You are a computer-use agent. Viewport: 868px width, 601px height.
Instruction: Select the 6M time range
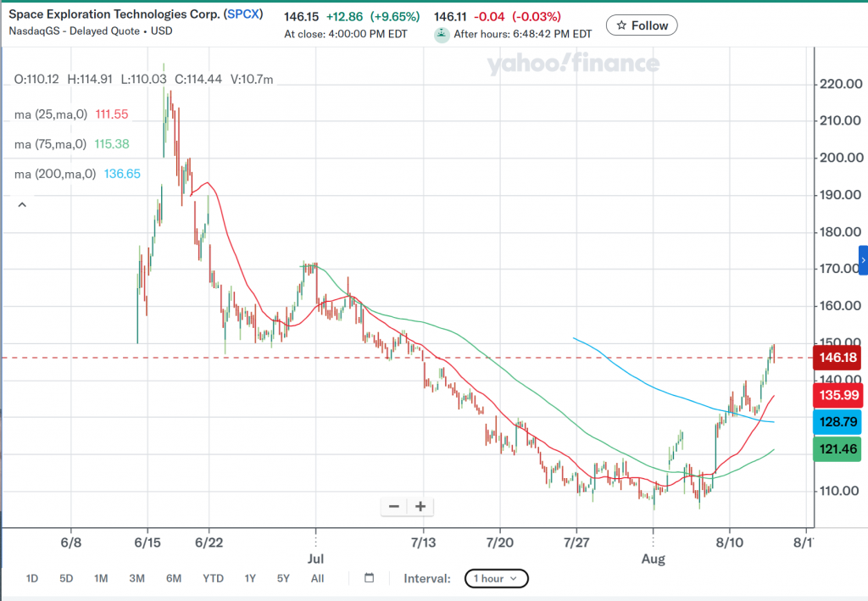coord(174,578)
